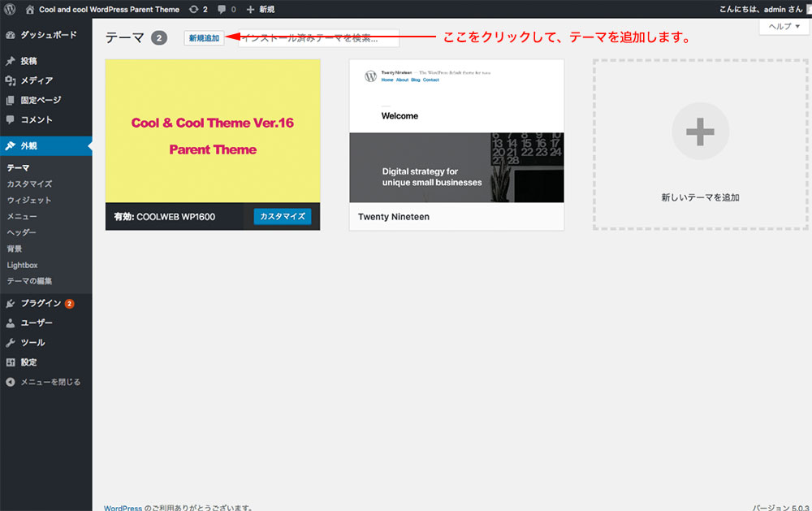Click the 有効: COOLWEB WP1600 label
The width and height of the screenshot is (812, 511).
pos(165,217)
